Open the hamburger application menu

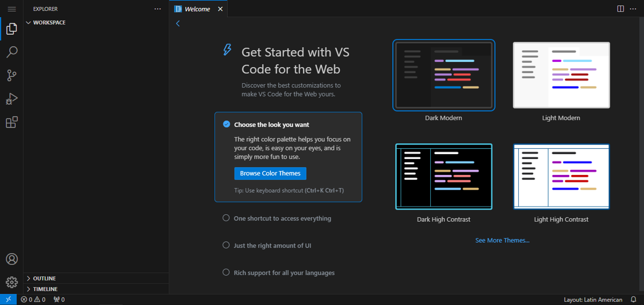pos(12,9)
